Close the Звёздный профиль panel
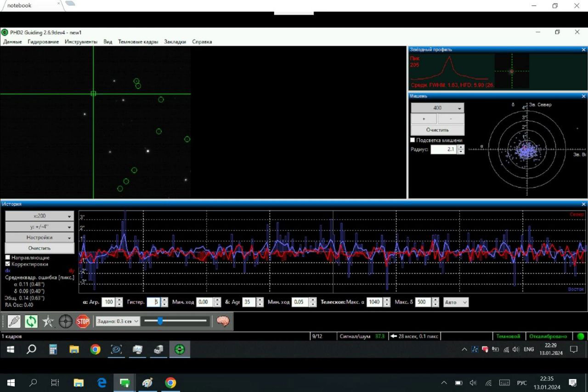Viewport: 588px width, 392px height. [x=583, y=49]
